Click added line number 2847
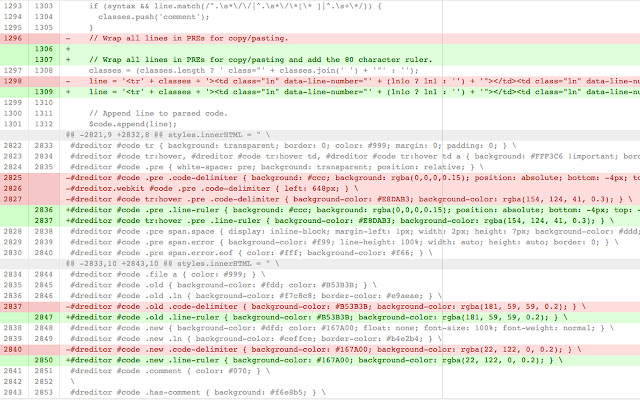The height and width of the screenshot is (400, 640). (44, 316)
